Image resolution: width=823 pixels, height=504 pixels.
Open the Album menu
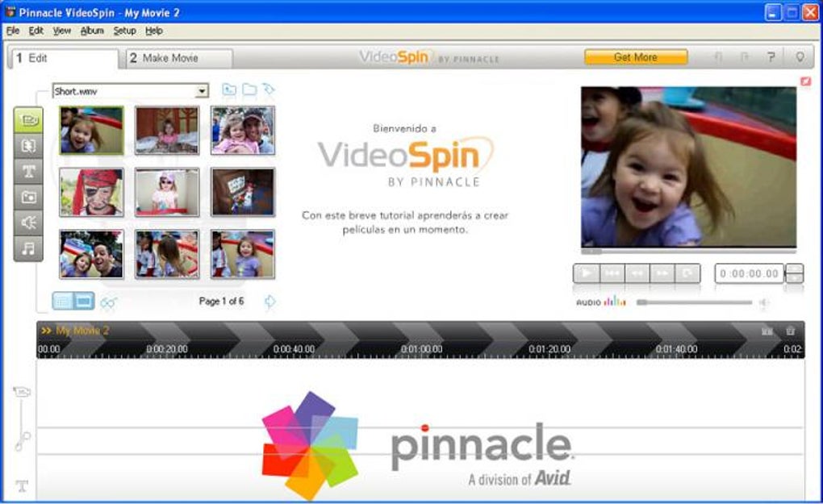pos(92,31)
